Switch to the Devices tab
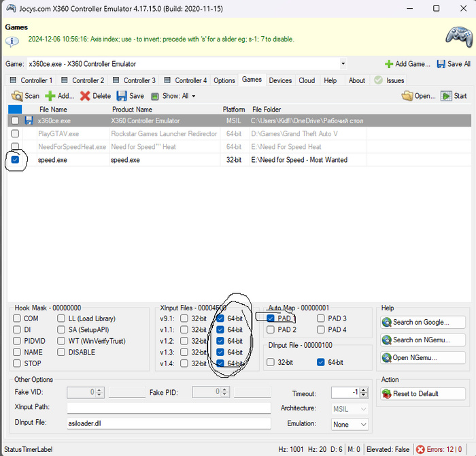The width and height of the screenshot is (476, 456). pos(279,80)
